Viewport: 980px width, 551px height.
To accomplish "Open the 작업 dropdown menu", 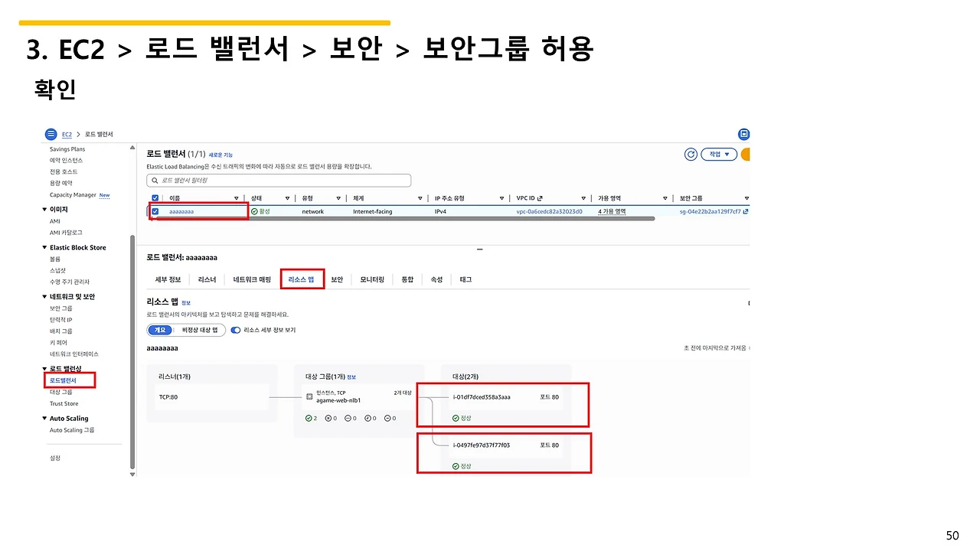I will [x=718, y=154].
